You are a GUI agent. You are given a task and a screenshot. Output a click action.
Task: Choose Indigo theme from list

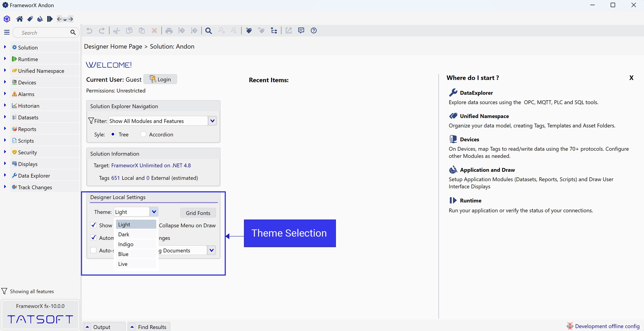[x=136, y=244]
